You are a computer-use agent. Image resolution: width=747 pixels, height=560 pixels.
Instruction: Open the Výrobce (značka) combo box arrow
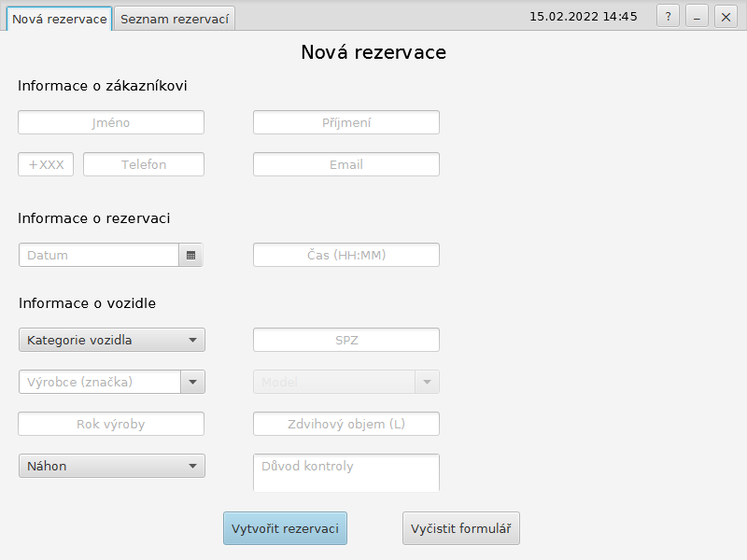(x=192, y=382)
